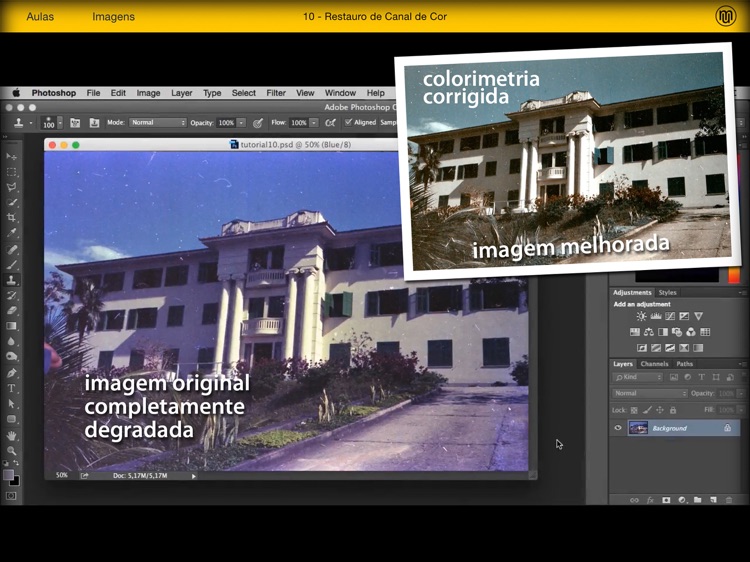Add a Black & White adjustment
The width and height of the screenshot is (750, 562).
point(663,332)
